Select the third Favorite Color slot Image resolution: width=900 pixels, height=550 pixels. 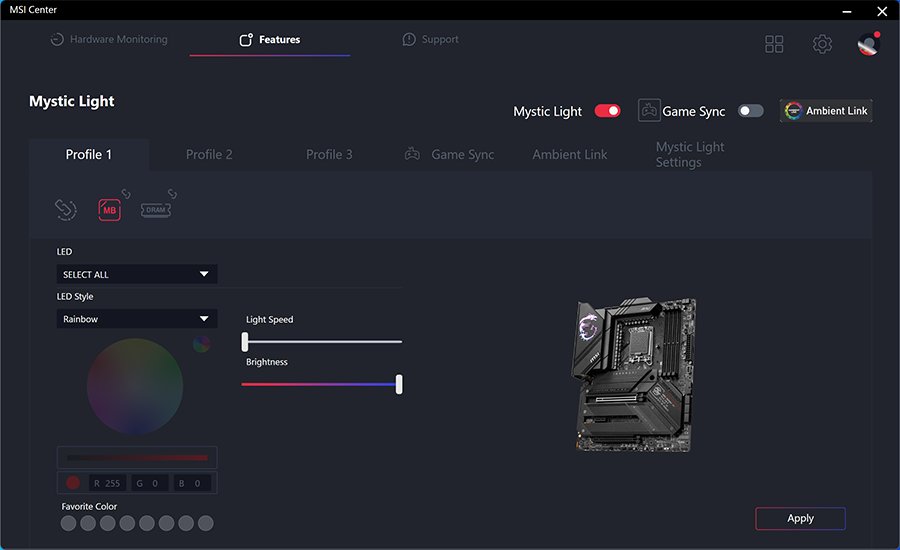click(107, 523)
